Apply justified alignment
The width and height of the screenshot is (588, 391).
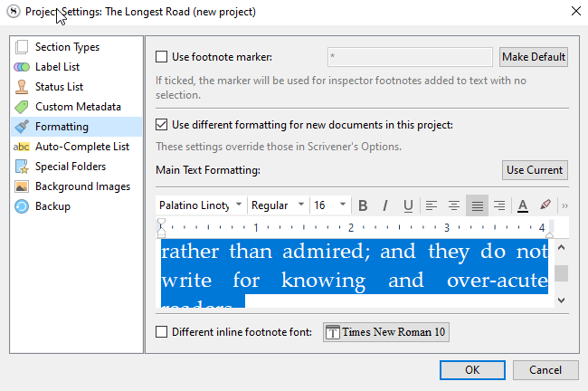[477, 205]
